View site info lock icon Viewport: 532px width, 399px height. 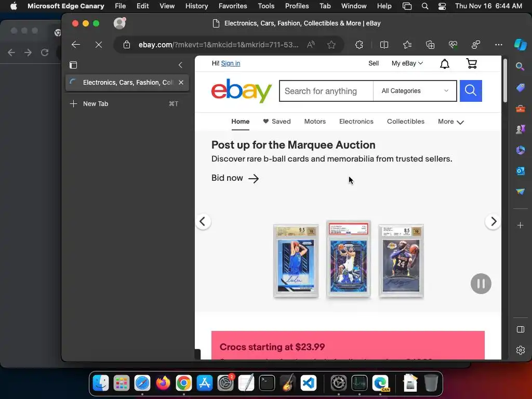[x=127, y=45]
